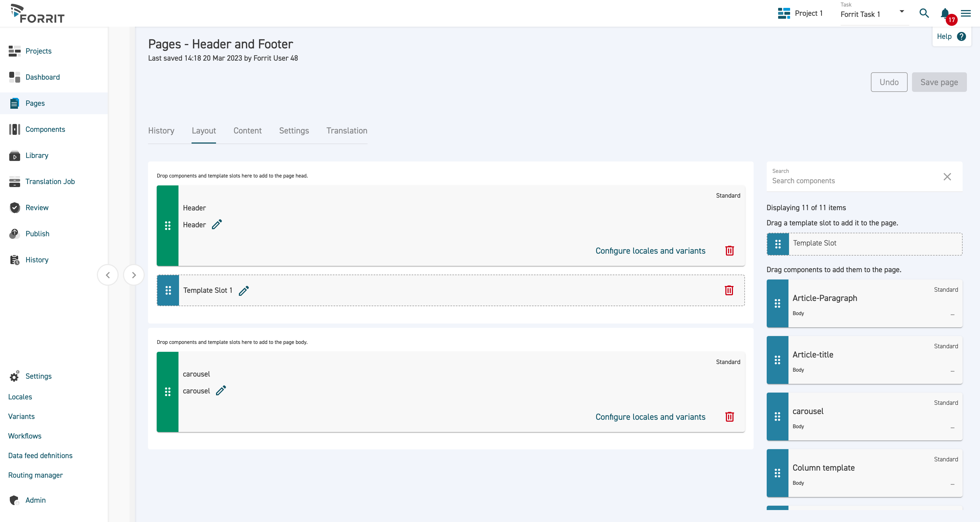Screen dimensions: 980x522
Task: Configure locales and variants for Header
Action: tap(650, 251)
